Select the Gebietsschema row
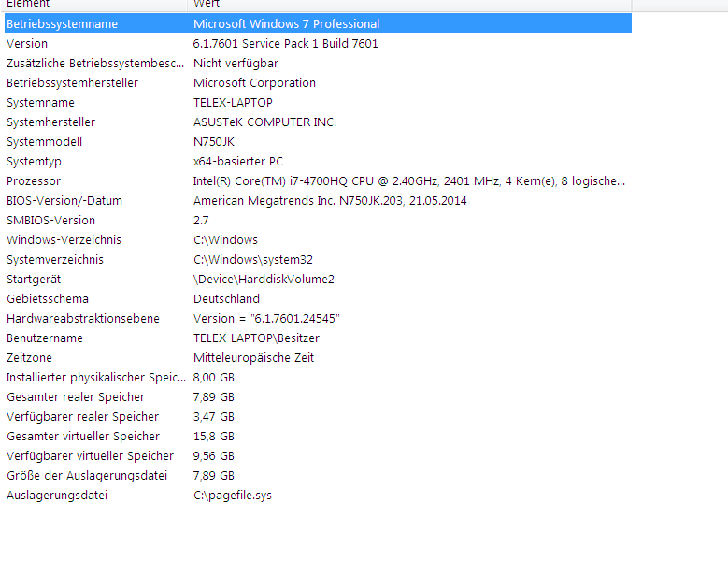This screenshot has height=575, width=728. [318, 298]
